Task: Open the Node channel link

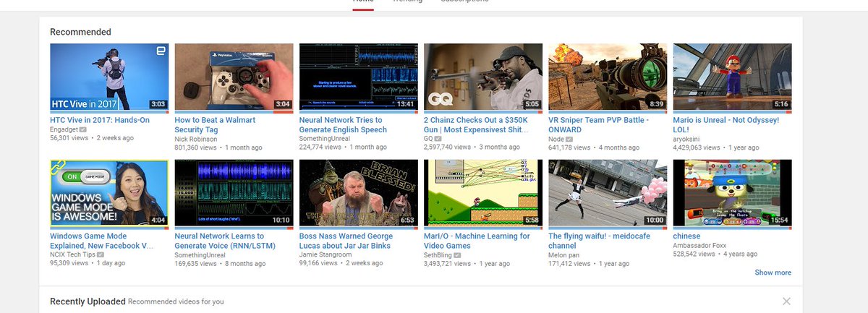Action: click(x=557, y=138)
